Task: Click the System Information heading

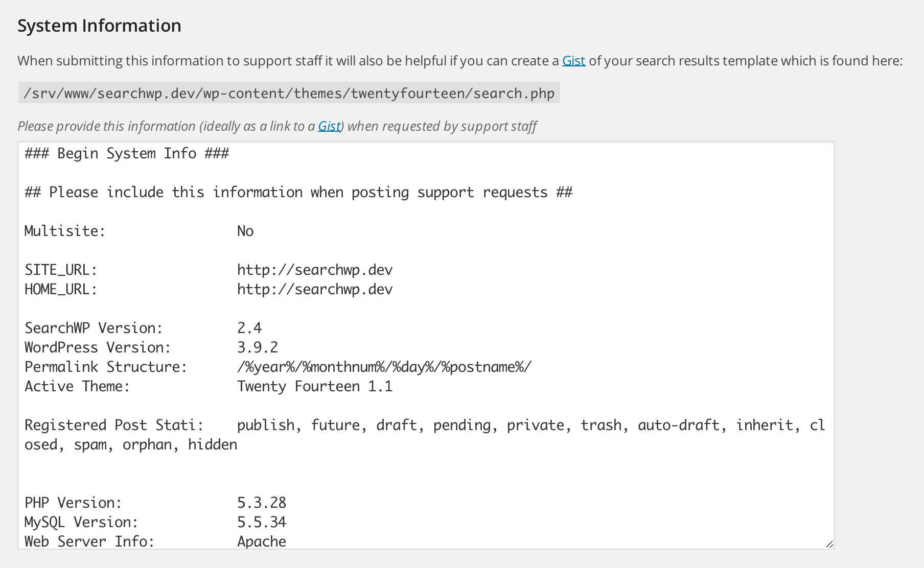Action: click(x=100, y=25)
